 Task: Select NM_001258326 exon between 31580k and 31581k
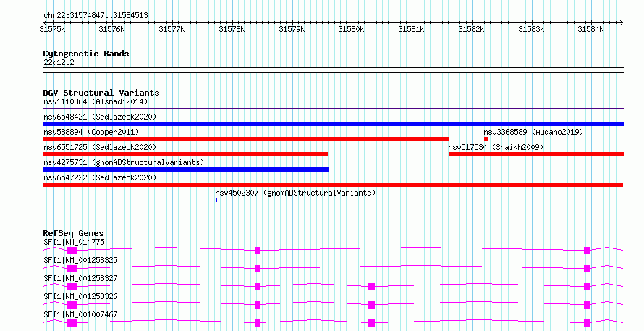tap(371, 305)
